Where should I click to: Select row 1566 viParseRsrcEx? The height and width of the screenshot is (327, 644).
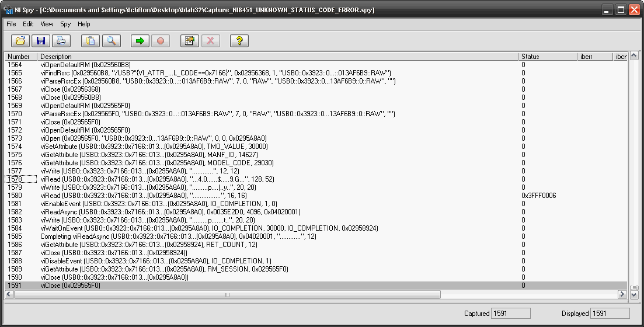(x=316, y=81)
